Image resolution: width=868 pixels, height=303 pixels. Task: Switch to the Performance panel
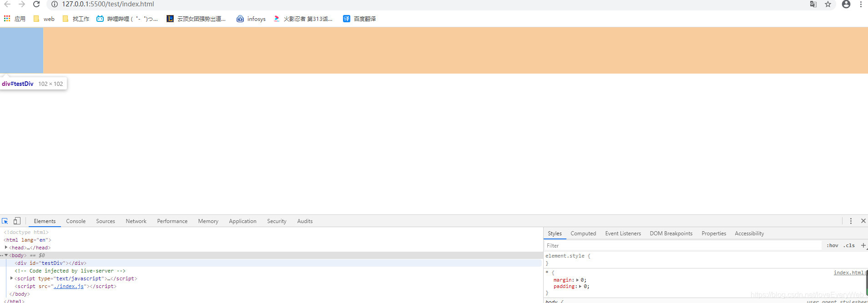172,221
